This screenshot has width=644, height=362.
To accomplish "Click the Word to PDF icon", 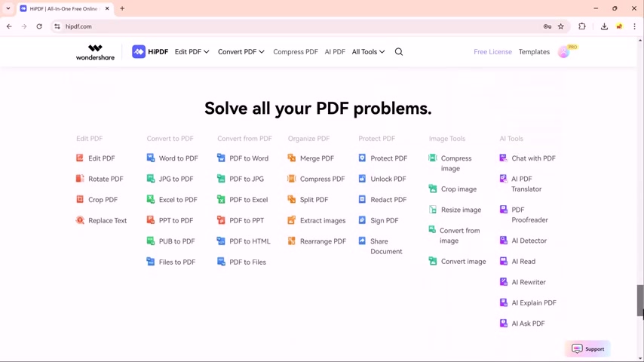I will click(150, 158).
